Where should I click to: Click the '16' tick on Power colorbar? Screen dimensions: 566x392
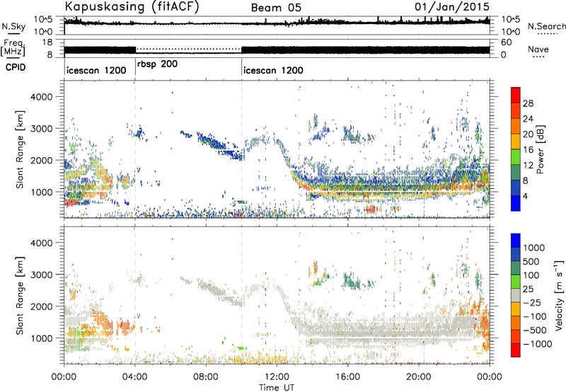coord(528,150)
